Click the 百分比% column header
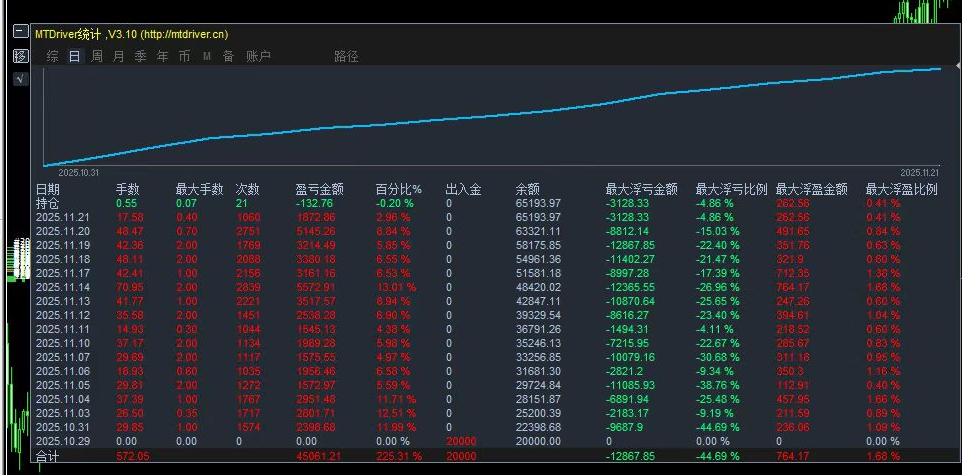 [398, 189]
